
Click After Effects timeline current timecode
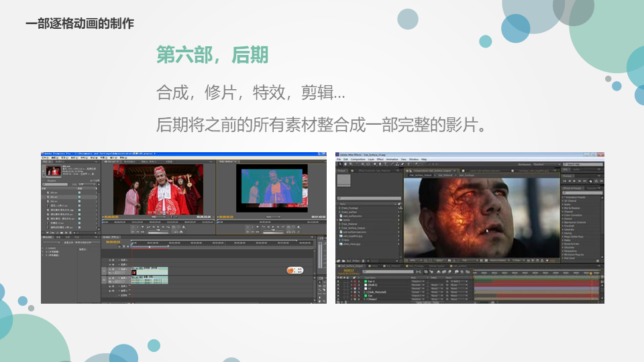click(349, 271)
